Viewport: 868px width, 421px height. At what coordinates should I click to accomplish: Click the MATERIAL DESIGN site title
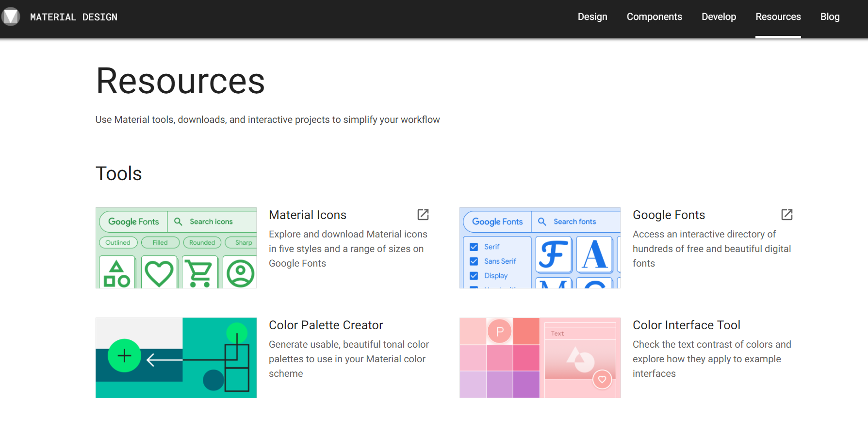tap(74, 17)
